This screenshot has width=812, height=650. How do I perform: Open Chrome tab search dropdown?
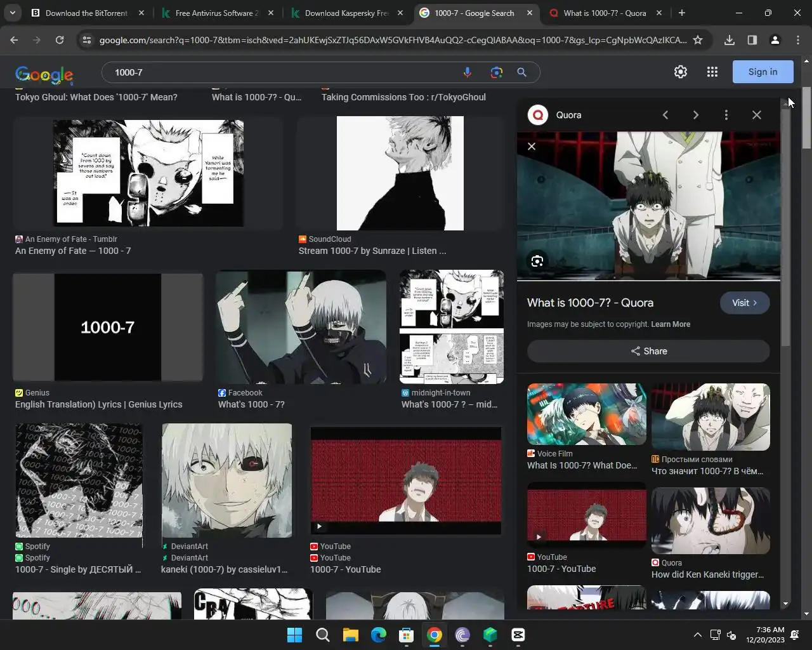tap(12, 13)
